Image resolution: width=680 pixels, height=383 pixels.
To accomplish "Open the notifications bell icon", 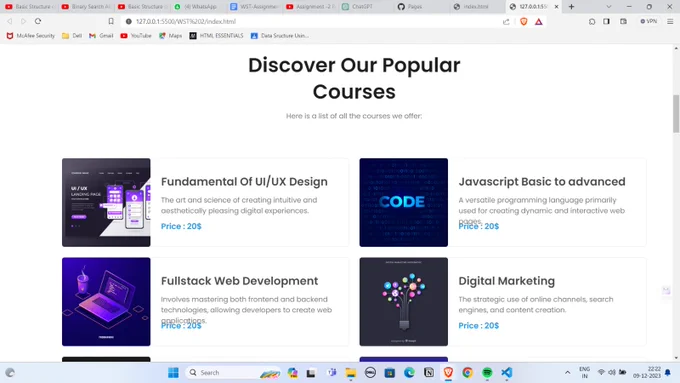I will click(x=668, y=373).
